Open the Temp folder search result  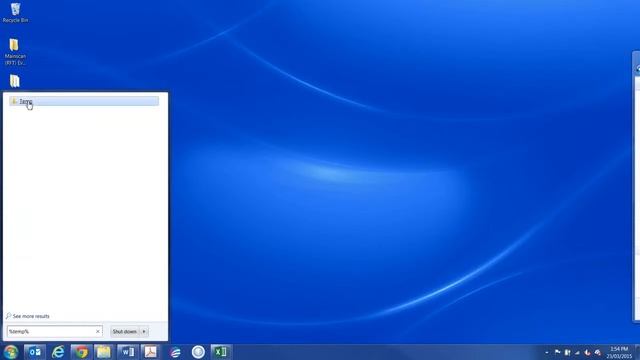click(x=84, y=101)
